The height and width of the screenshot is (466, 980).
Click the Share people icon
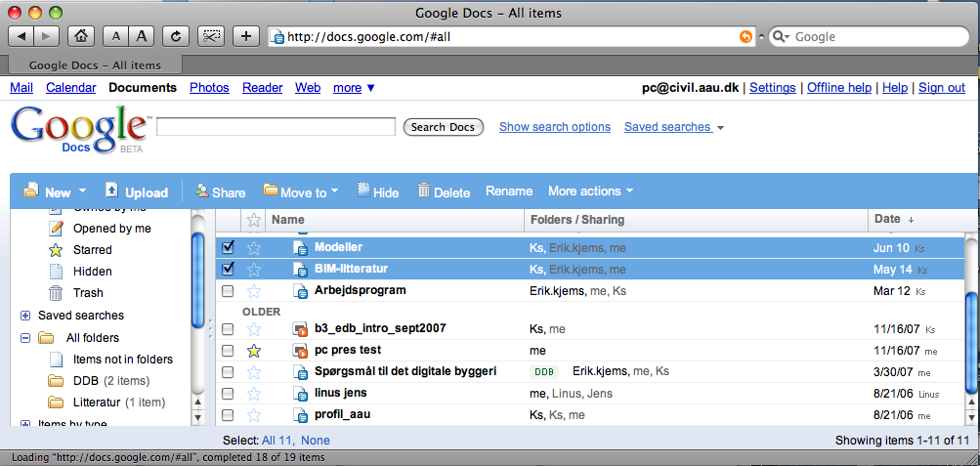click(201, 191)
